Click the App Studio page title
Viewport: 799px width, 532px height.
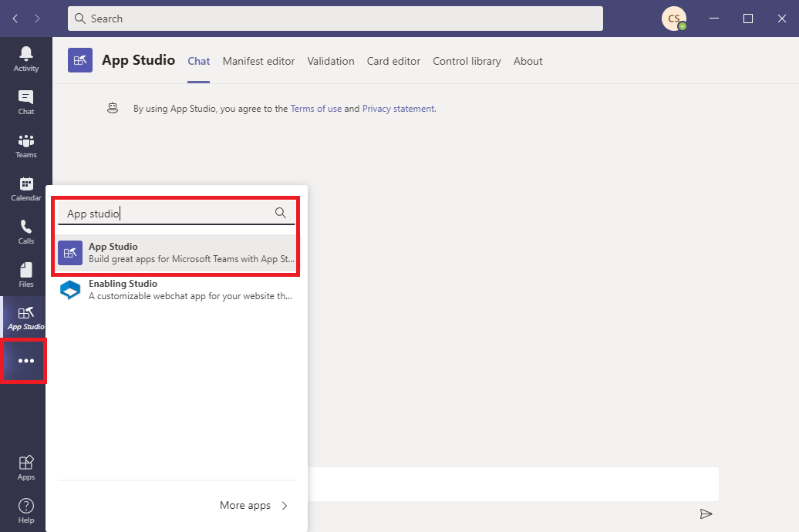(x=138, y=60)
